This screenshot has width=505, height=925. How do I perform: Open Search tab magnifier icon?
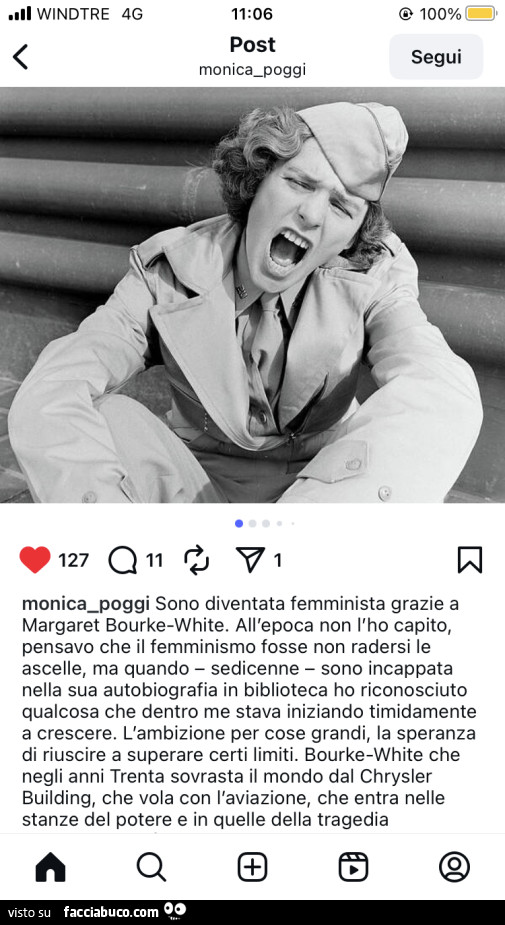click(x=152, y=867)
